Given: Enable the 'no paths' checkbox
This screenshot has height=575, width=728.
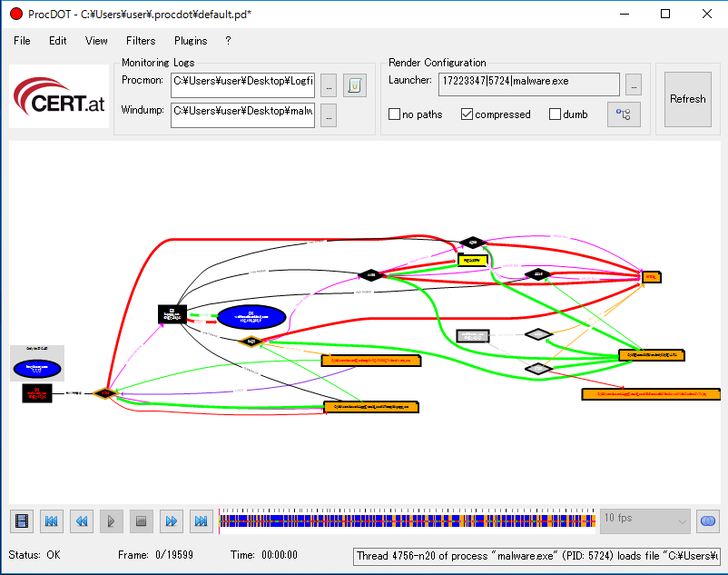Looking at the screenshot, I should (x=395, y=114).
